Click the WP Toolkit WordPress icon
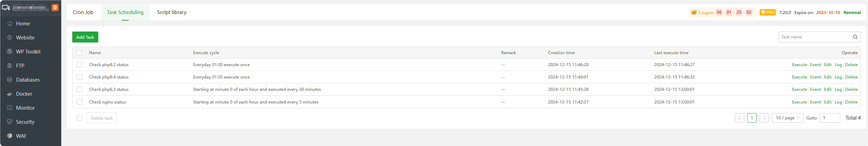This screenshot has width=868, height=146. tap(10, 52)
